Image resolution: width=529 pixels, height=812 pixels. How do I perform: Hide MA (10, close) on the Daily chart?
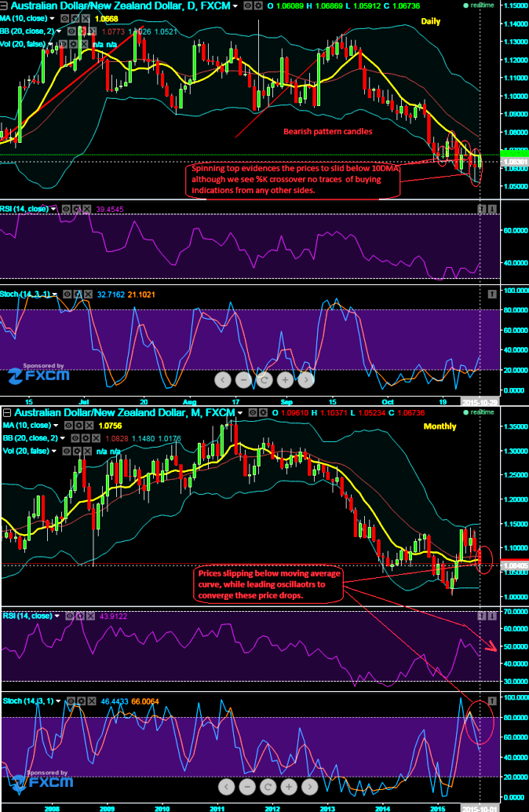[x=64, y=18]
